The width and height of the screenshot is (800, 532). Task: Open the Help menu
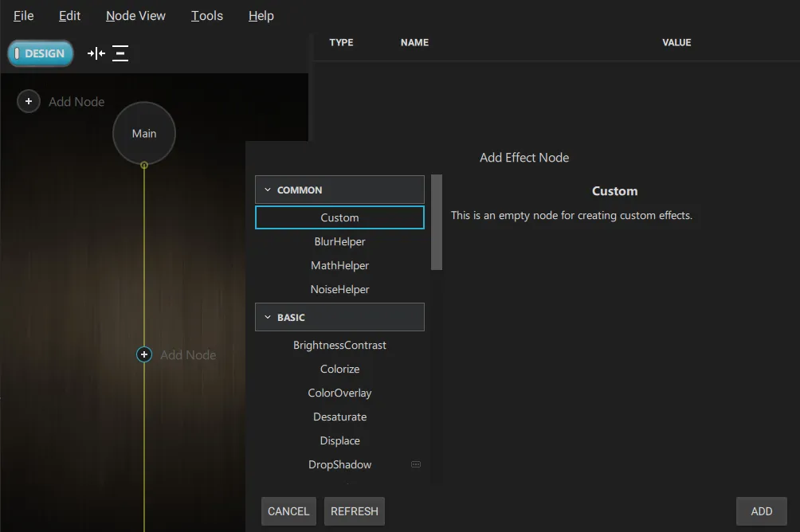[261, 15]
